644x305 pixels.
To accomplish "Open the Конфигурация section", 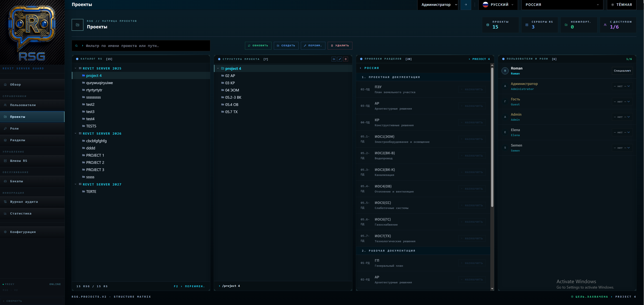I will pos(23,232).
